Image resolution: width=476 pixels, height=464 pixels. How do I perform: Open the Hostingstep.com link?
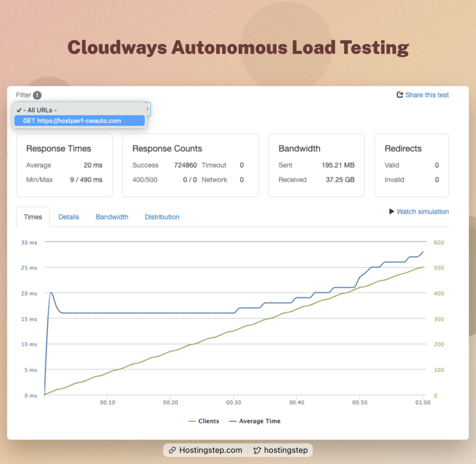[x=211, y=450]
